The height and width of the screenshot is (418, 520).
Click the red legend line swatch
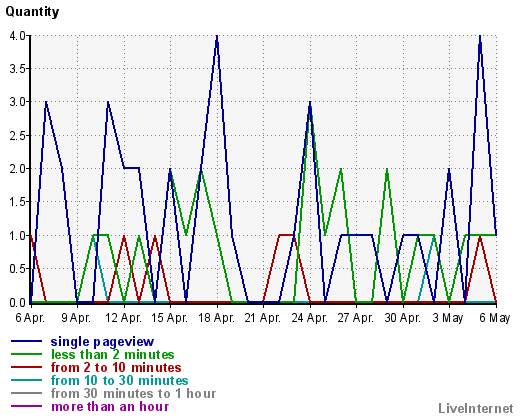tap(27, 367)
